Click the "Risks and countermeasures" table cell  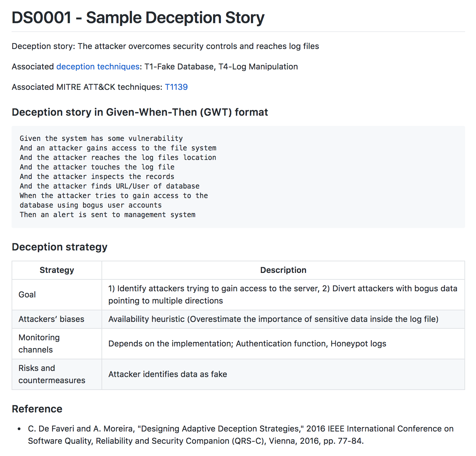point(57,374)
